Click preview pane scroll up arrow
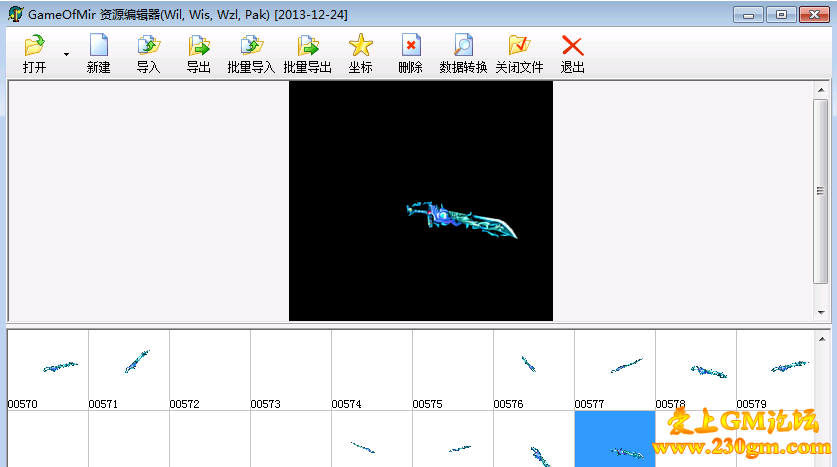837x467 pixels. point(821,90)
